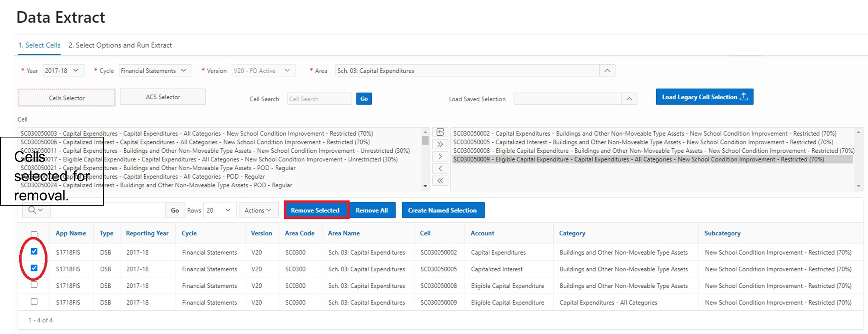The height and width of the screenshot is (334, 868).
Task: Click the move right single-arrow icon
Action: click(x=440, y=156)
